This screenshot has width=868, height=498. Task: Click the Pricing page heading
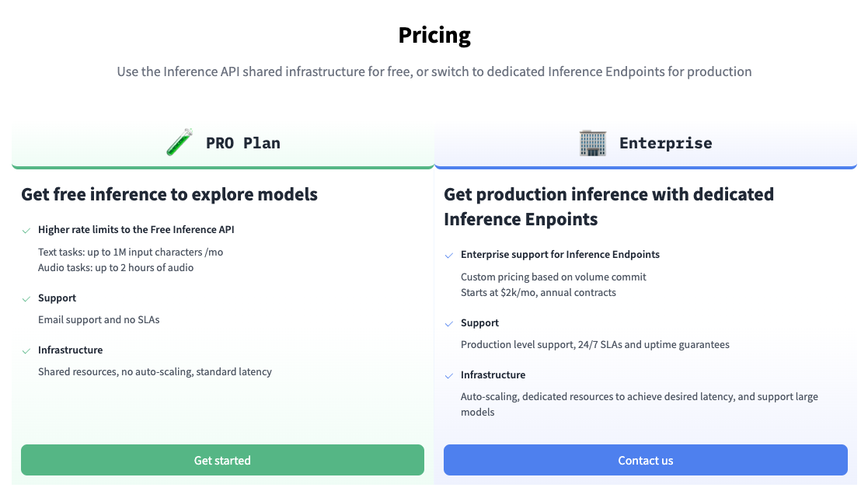coord(434,36)
